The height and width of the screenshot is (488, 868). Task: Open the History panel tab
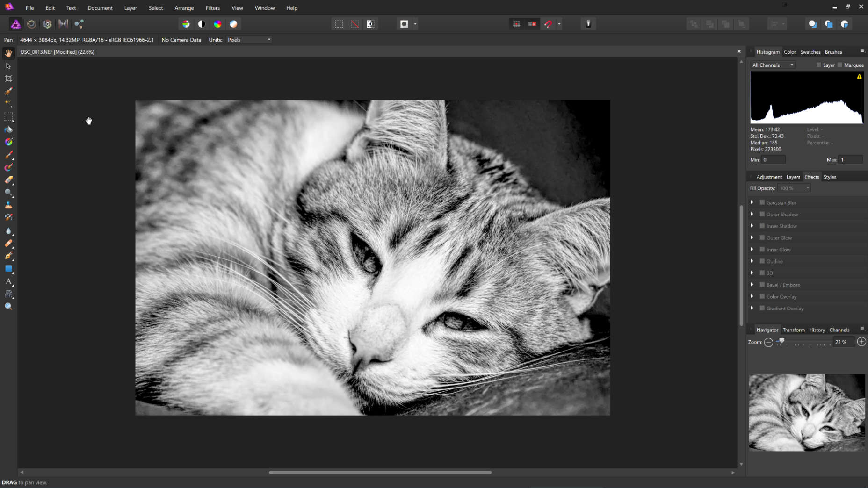817,330
